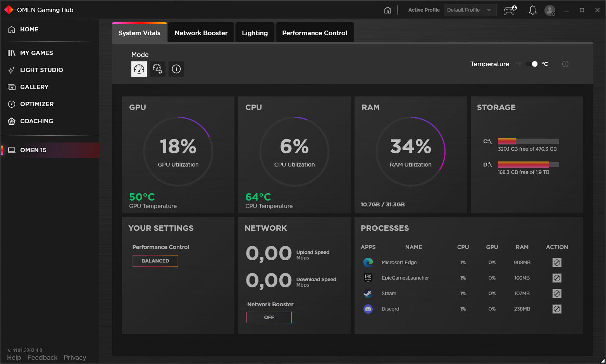606x364 pixels.
Task: Switch to the Performance Control tab
Action: coord(315,33)
